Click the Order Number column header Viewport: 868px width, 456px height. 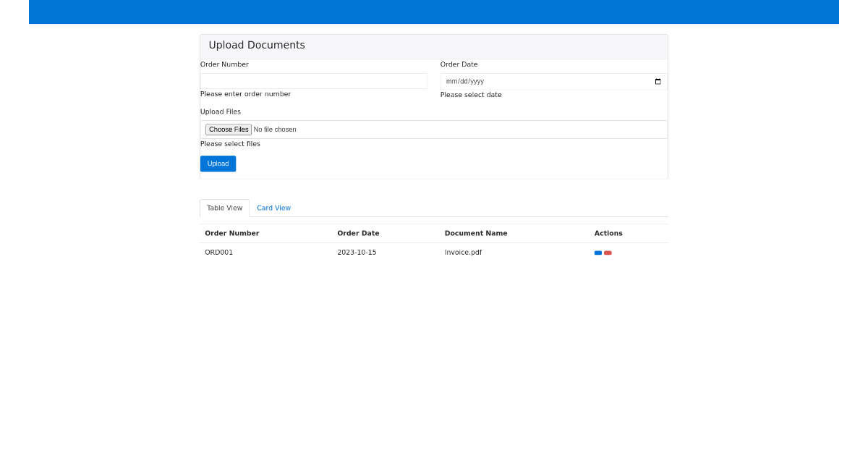tap(232, 233)
